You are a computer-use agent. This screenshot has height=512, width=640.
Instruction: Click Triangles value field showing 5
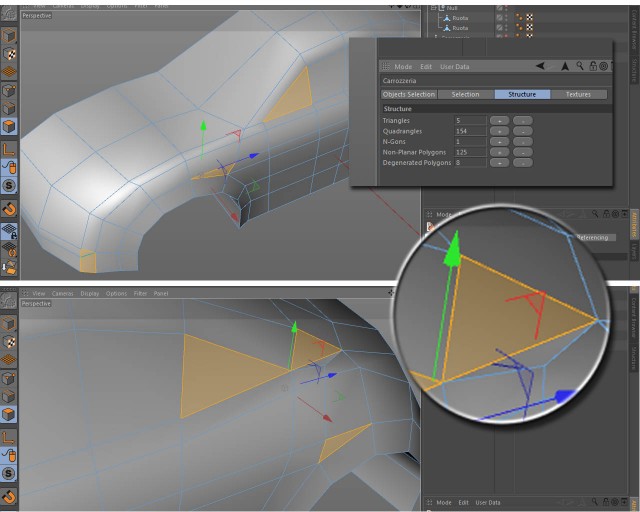click(470, 120)
